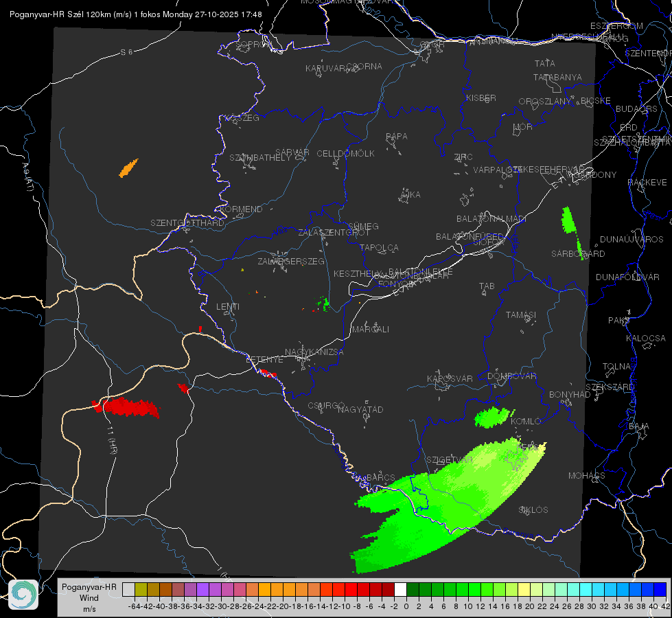Click the LETENYE city label

point(264,359)
